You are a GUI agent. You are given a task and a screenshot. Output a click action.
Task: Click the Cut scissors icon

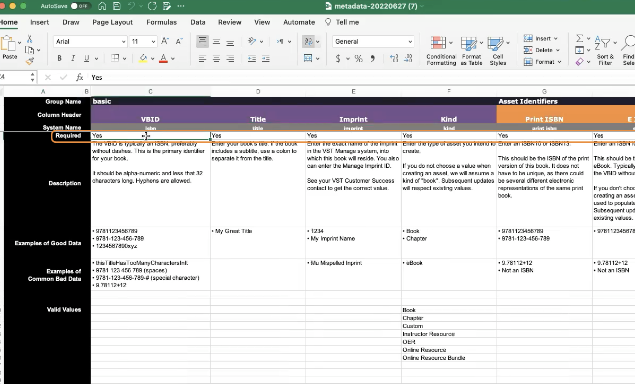point(29,39)
